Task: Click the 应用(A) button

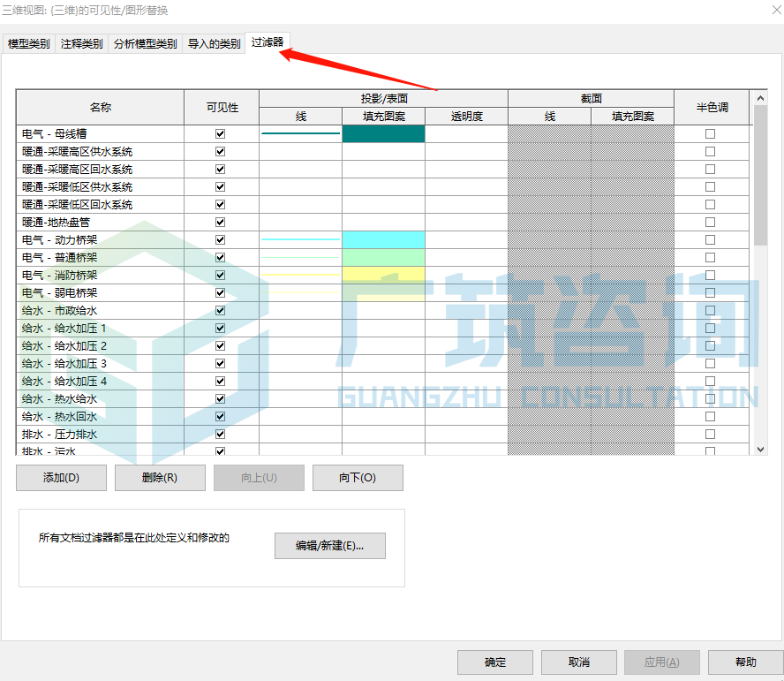Action: 661,662
